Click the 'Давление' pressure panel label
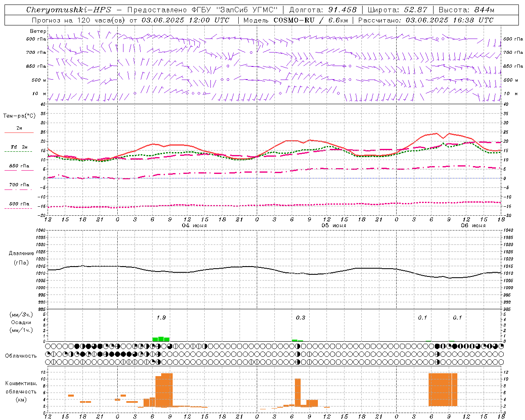The height and width of the screenshot is (420, 525). [x=21, y=253]
